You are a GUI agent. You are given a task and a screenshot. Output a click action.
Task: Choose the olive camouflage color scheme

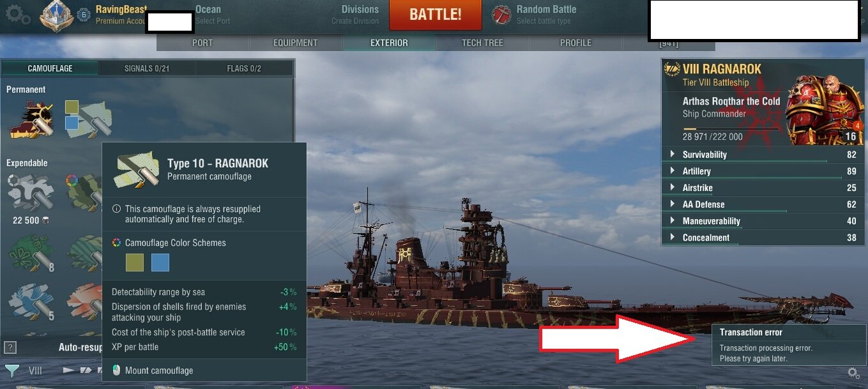coord(135,263)
